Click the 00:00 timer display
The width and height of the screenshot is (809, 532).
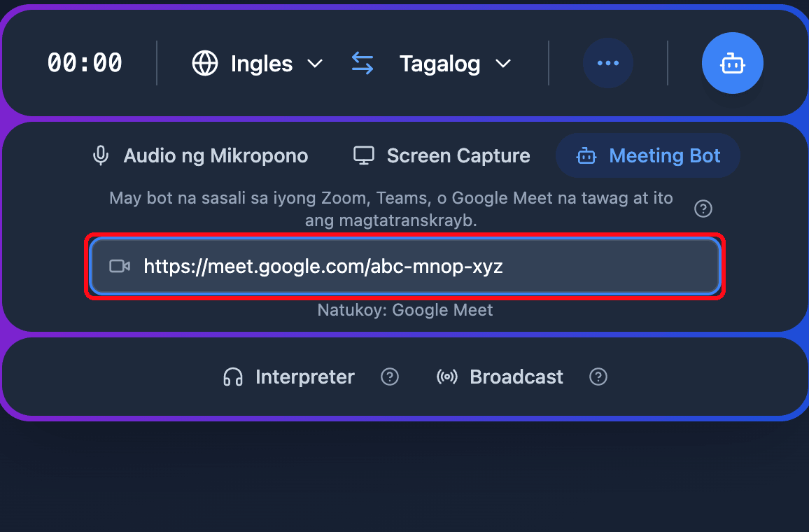pos(85,63)
